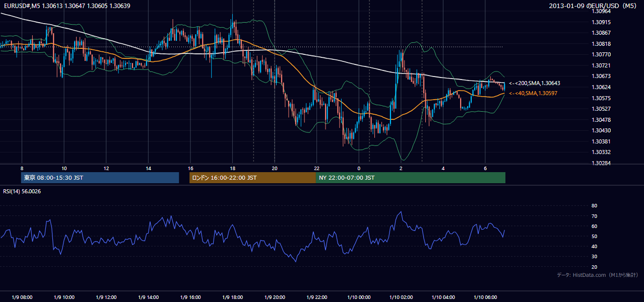Click RSI axis level 40
The image size is (644, 302).
594,246
